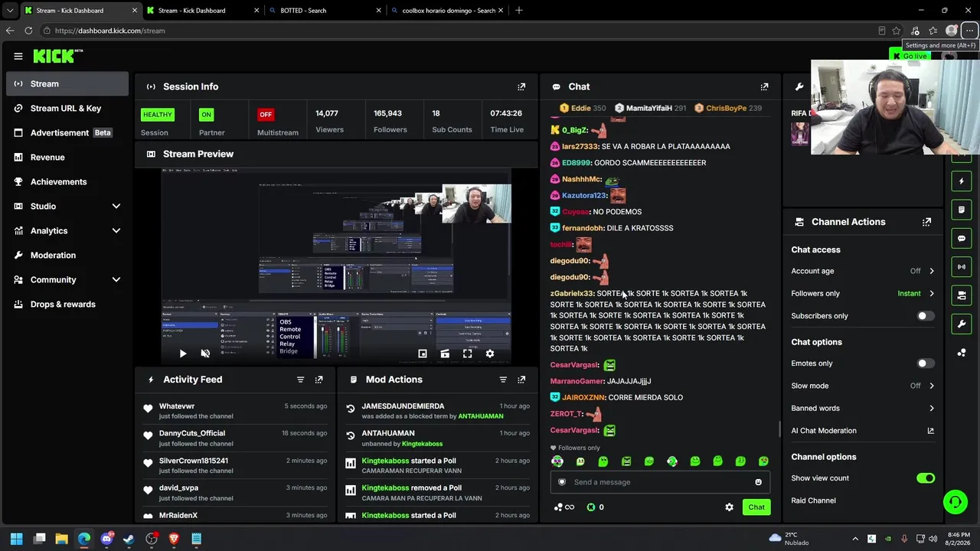Open AI Chat Moderation external link
The image size is (980, 551).
pos(930,431)
